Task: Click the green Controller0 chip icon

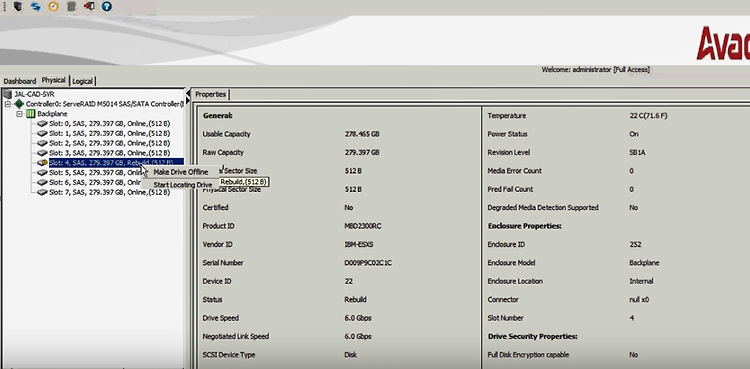Action: [19, 104]
